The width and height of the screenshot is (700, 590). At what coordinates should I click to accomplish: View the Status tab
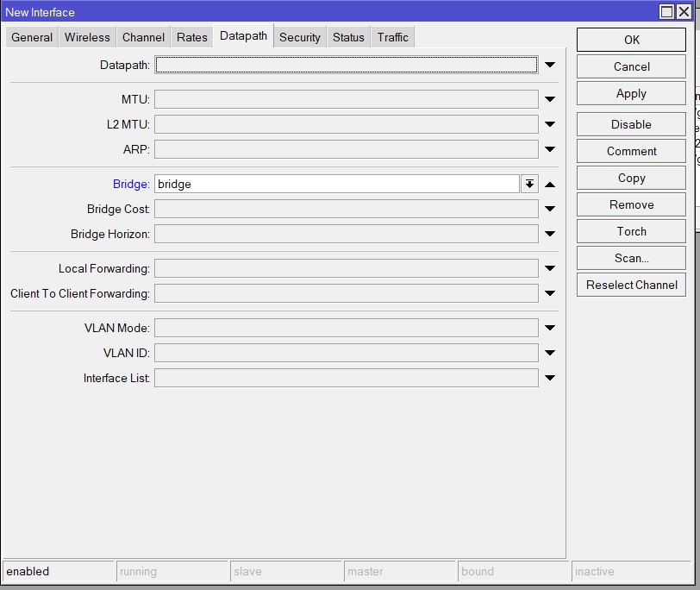(348, 37)
